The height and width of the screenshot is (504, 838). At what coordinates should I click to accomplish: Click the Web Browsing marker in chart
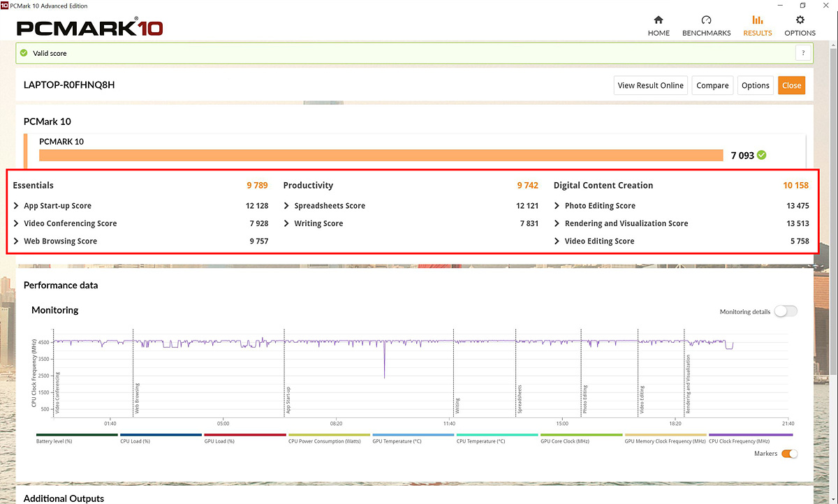(137, 399)
